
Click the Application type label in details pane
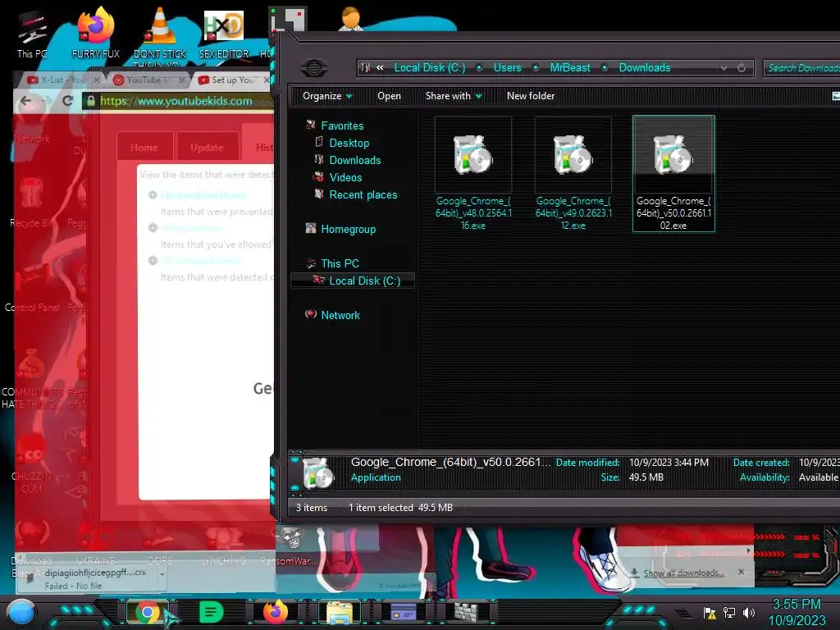(376, 477)
